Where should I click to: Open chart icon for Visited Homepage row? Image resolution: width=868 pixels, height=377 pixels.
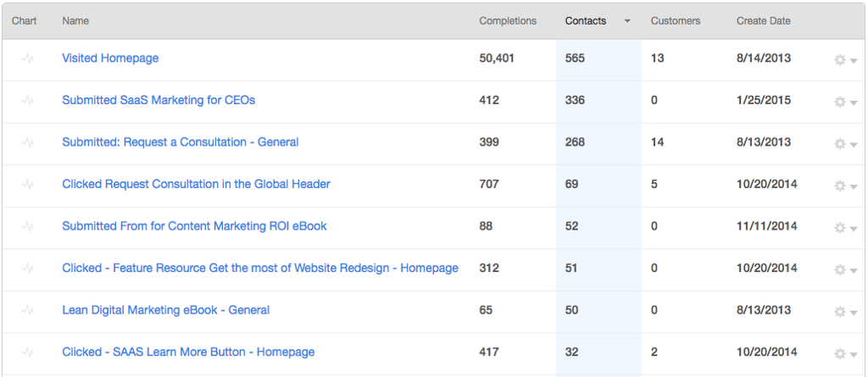pyautogui.click(x=28, y=59)
